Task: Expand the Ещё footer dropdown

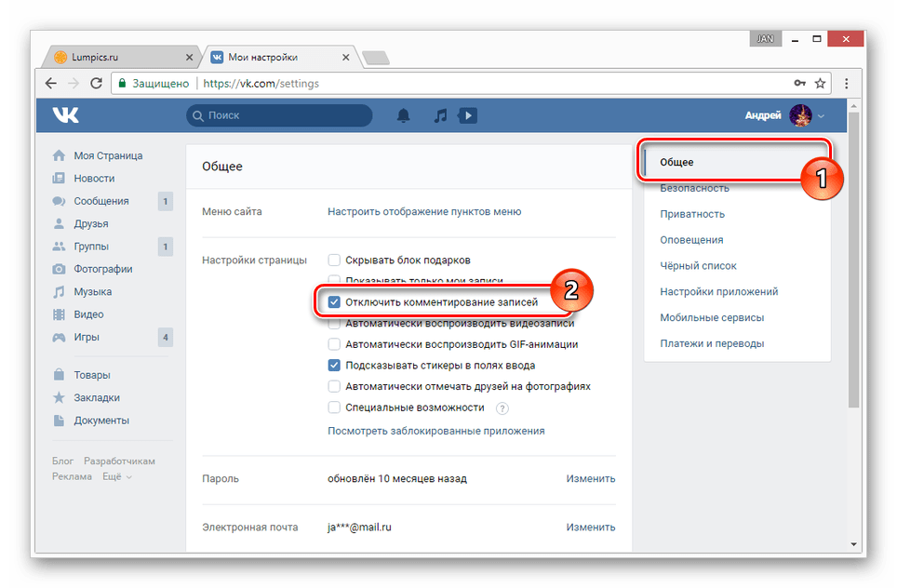Action: (116, 476)
